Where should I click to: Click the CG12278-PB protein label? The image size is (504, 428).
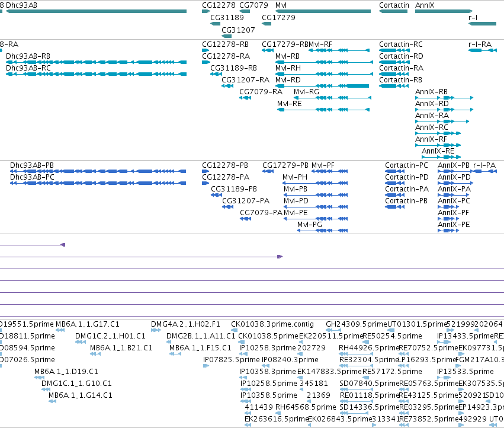[x=225, y=165]
